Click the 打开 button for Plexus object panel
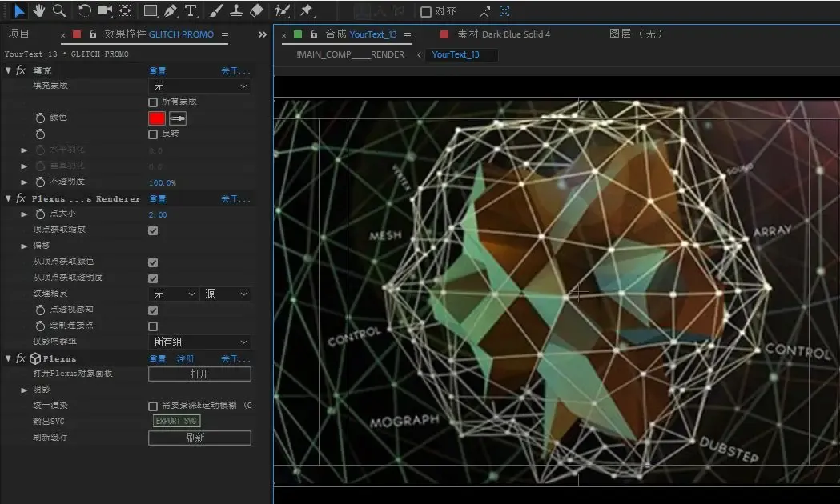 (x=199, y=374)
